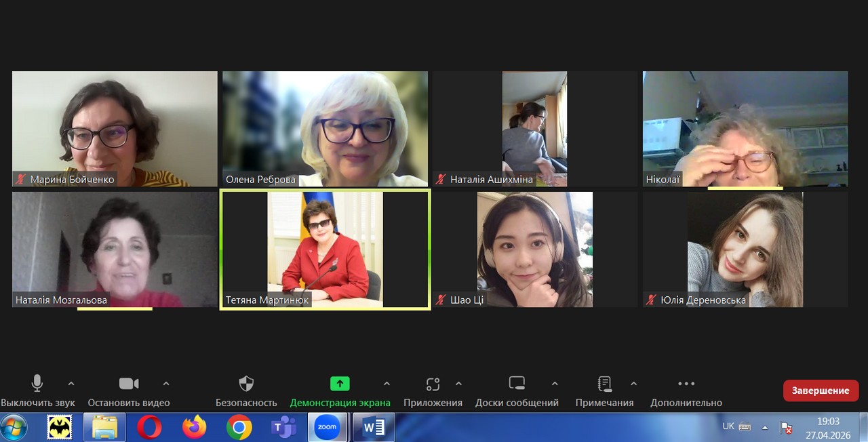Mute the microphone (Выключить звук)
Screen dimensions: 868x442
[x=37, y=384]
